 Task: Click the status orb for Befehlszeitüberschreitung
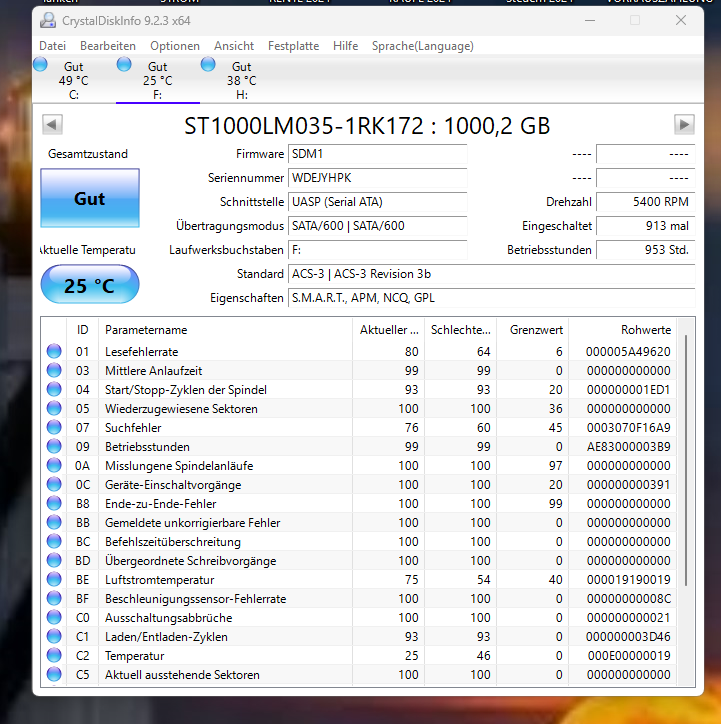pyautogui.click(x=54, y=541)
